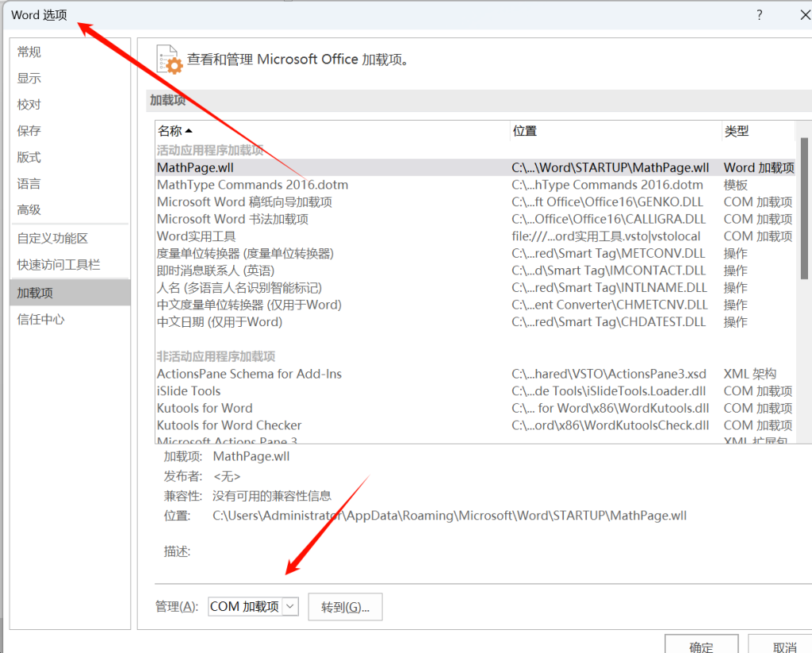Image resolution: width=812 pixels, height=653 pixels.
Task: Select the 快速访问工具栏 category
Action: pyautogui.click(x=57, y=263)
